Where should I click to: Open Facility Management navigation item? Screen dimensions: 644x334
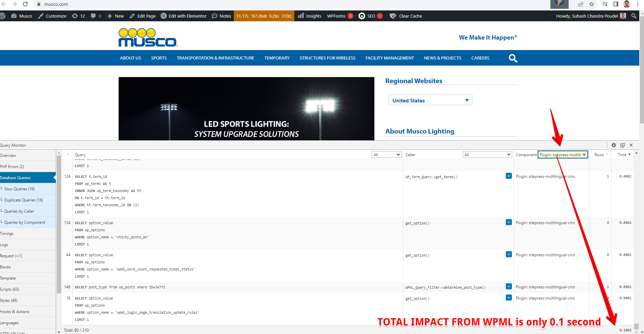[390, 58]
